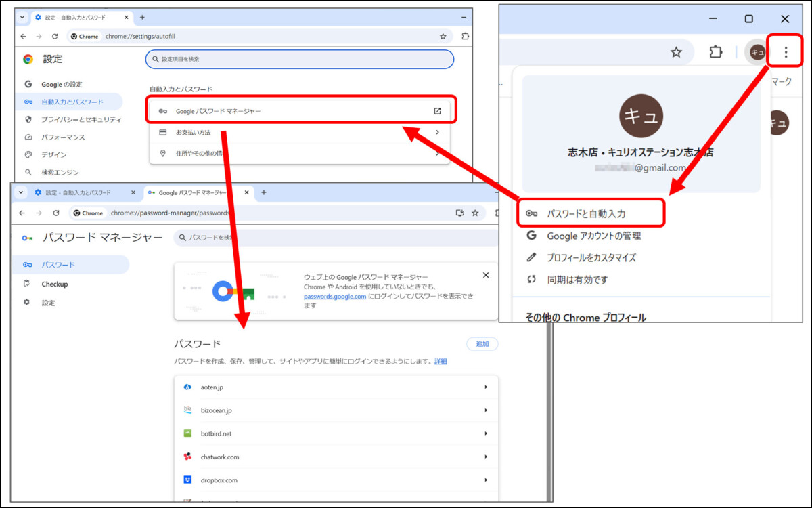The image size is (812, 508).
Task: Open botbird.net password entry
Action: coord(336,433)
